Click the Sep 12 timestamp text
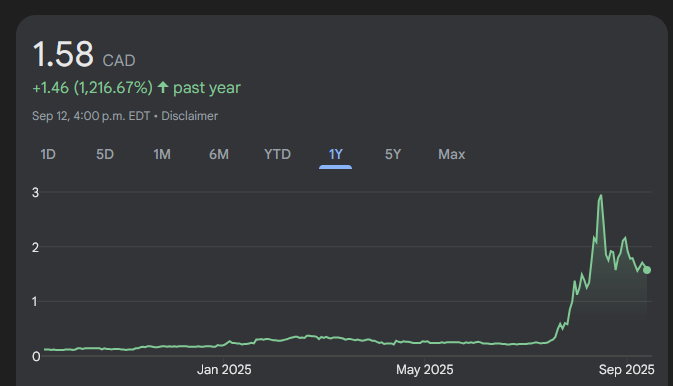This screenshot has height=386, width=673. [91, 116]
